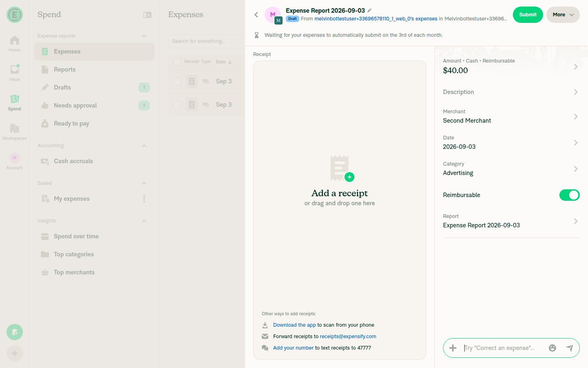Collapse the Expense reports section
The width and height of the screenshot is (588, 368).
pos(144,36)
